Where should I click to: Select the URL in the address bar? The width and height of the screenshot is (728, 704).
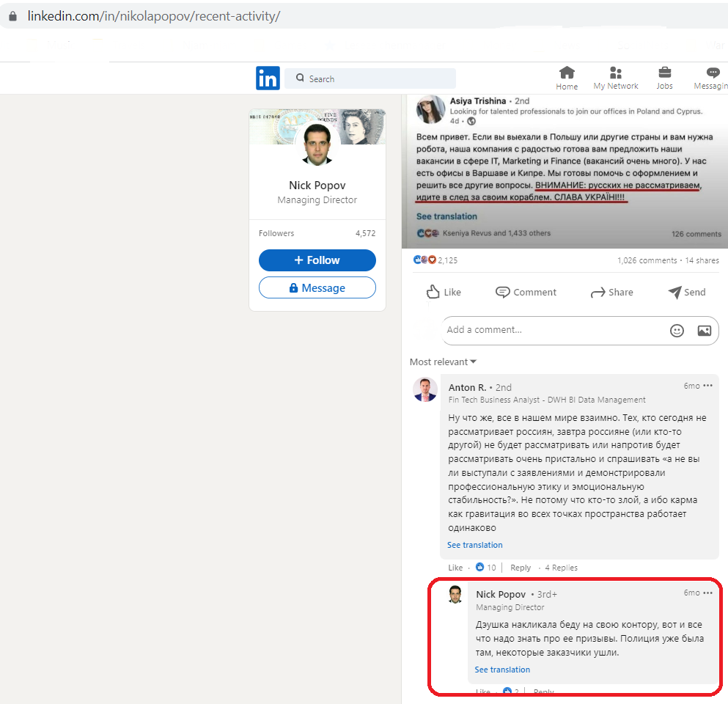click(x=154, y=16)
